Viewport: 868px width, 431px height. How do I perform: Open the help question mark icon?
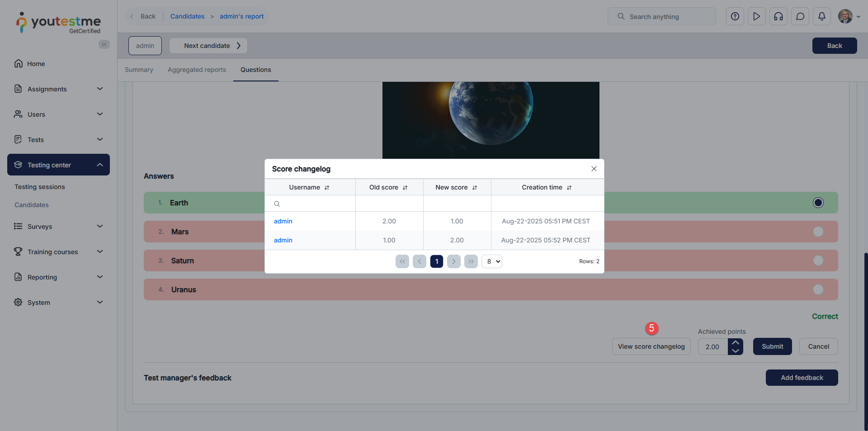coord(735,17)
